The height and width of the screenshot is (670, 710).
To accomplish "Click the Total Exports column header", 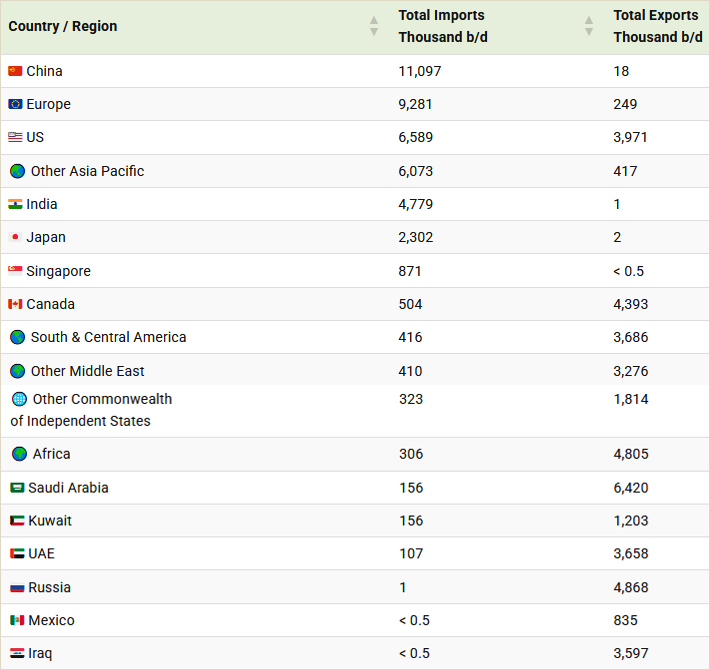I will [657, 26].
